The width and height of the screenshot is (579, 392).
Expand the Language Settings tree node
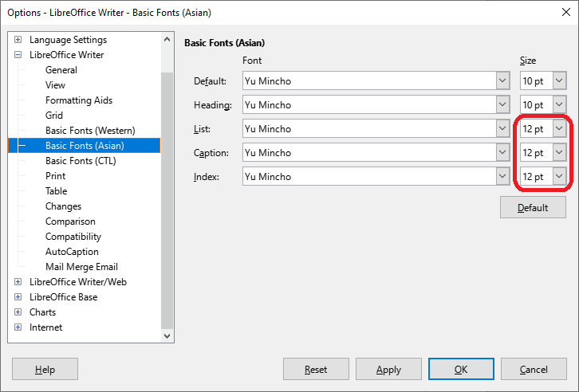18,40
